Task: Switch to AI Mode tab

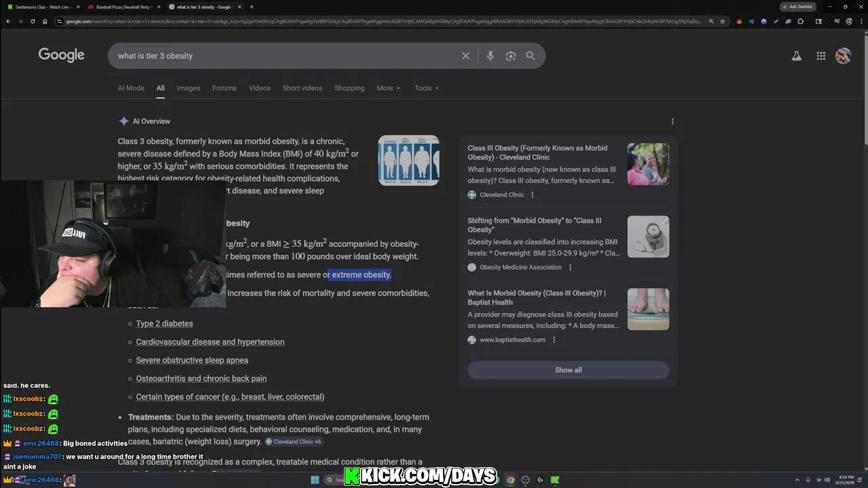Action: click(x=131, y=88)
